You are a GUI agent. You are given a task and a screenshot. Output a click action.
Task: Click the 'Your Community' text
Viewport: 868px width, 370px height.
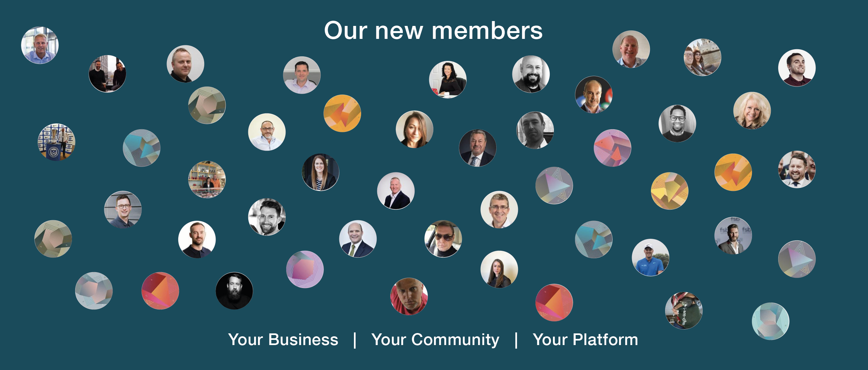tap(435, 340)
